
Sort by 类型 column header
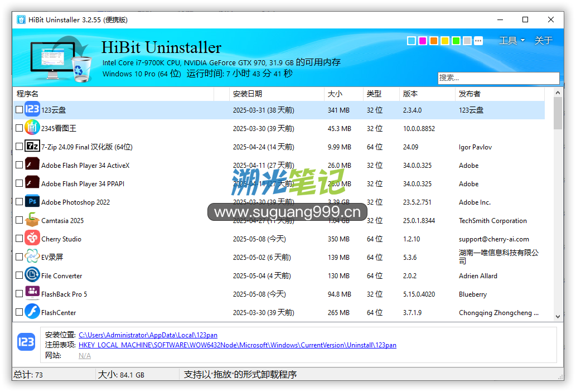381,94
